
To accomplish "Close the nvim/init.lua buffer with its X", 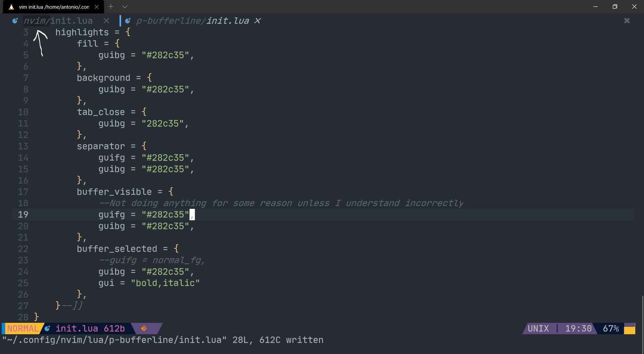I will tap(106, 21).
